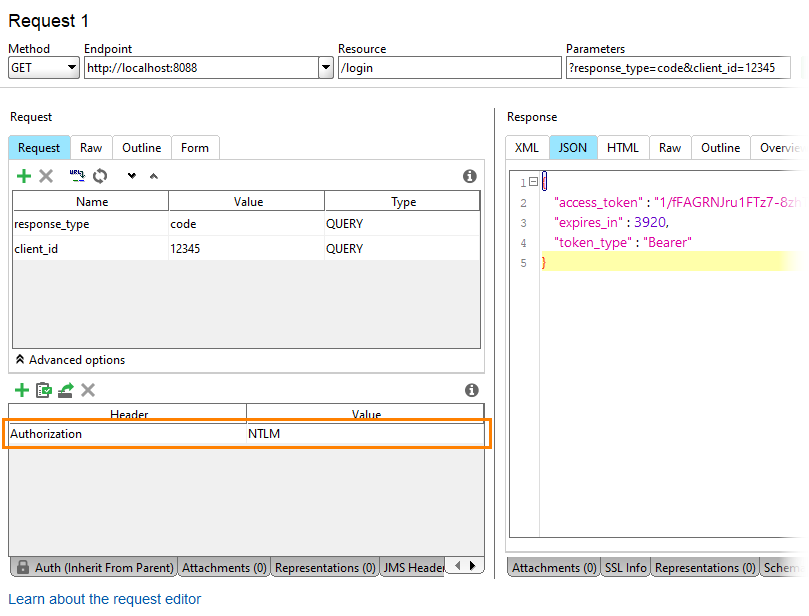Delete the selected query parameter
809x616 pixels.
(46, 176)
